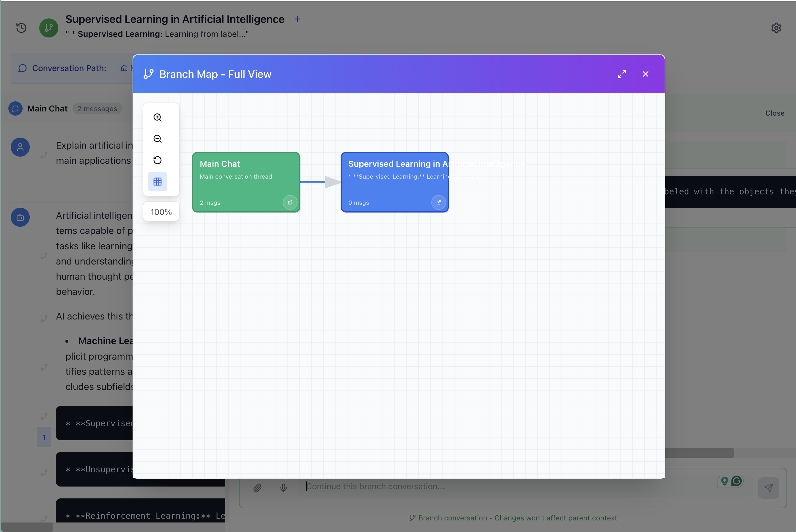Click the plus icon beside title

pos(297,19)
